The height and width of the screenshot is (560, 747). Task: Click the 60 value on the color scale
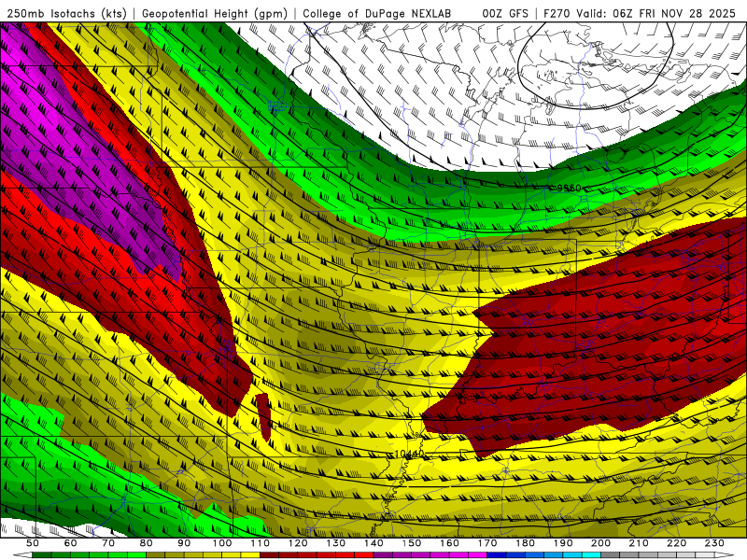pyautogui.click(x=70, y=543)
